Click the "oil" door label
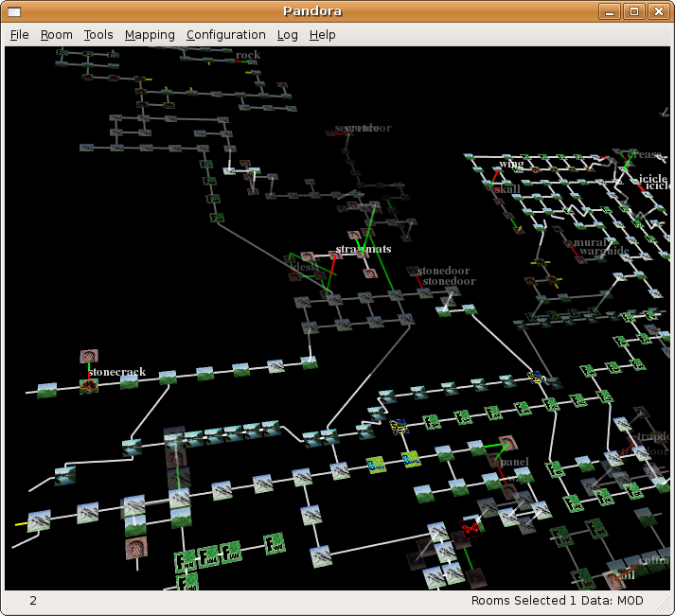Image resolution: width=675 pixels, height=616 pixels. [x=628, y=575]
